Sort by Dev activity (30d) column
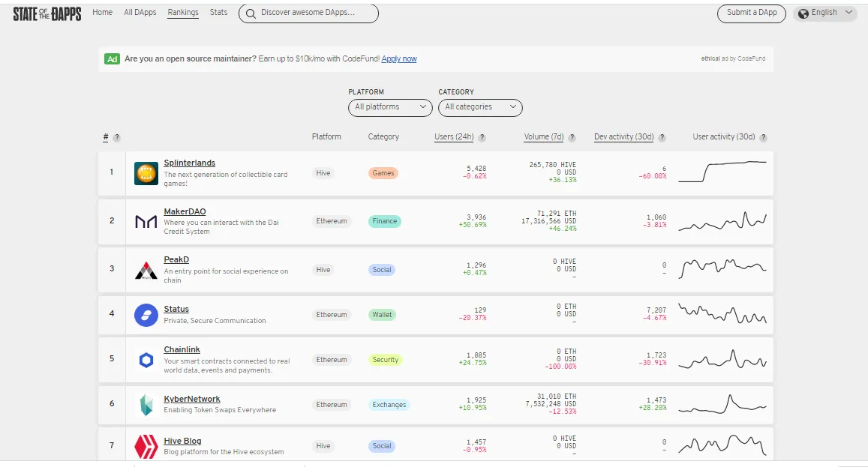 [624, 136]
